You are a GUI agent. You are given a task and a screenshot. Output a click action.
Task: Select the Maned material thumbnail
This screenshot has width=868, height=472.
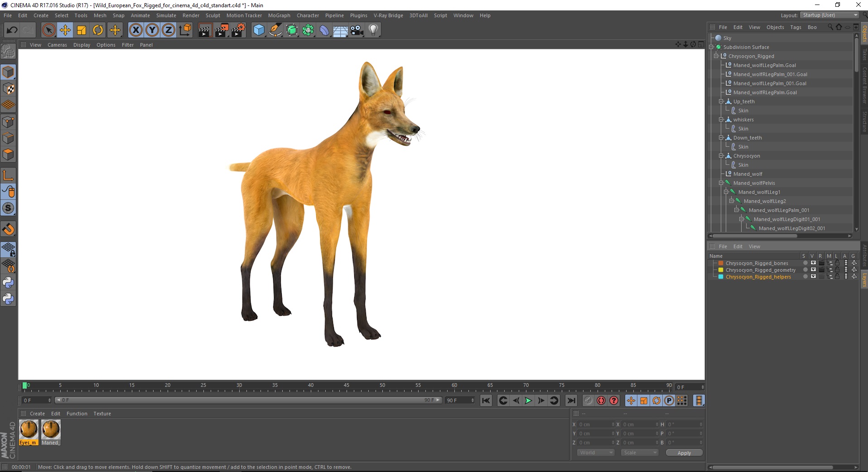coord(51,433)
